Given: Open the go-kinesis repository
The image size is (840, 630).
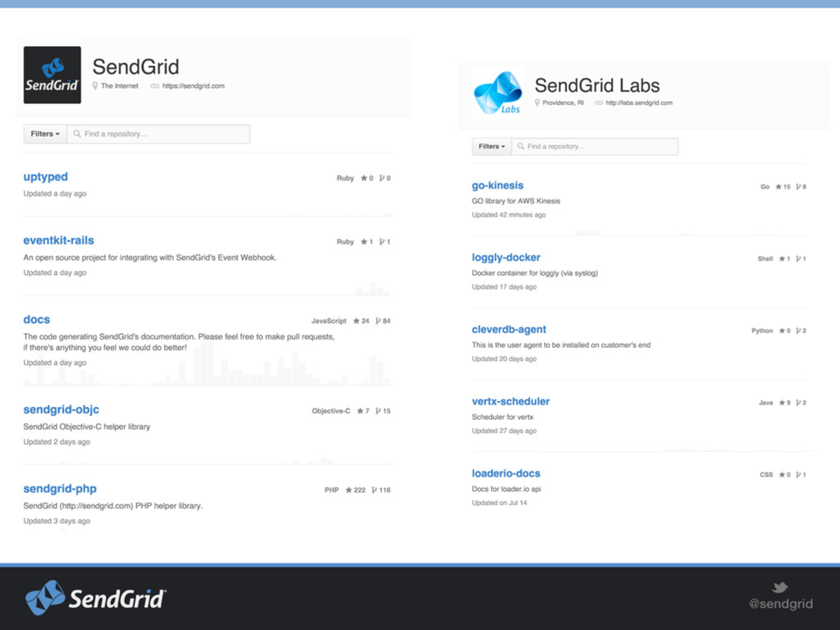Looking at the screenshot, I should click(x=498, y=185).
